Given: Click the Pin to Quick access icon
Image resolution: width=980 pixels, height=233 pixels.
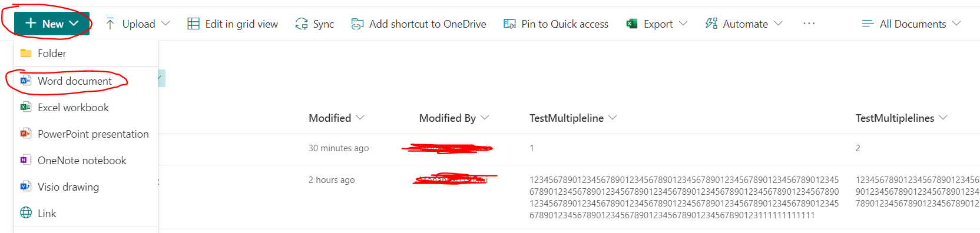Looking at the screenshot, I should coord(509,24).
